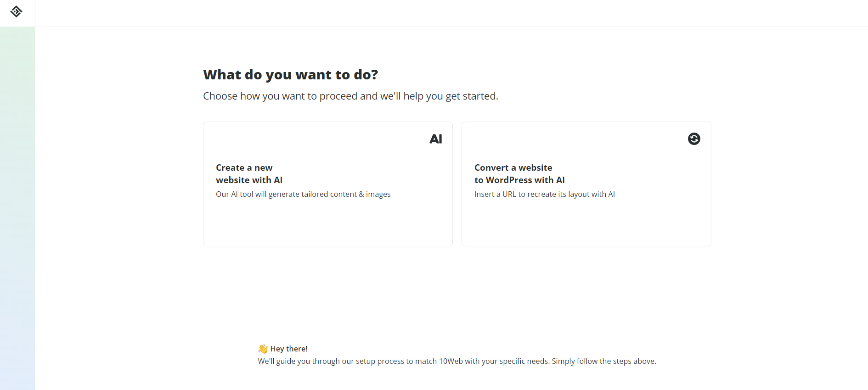Image resolution: width=868 pixels, height=390 pixels.
Task: Click the word "WordPress" in the convert card
Action: coord(509,180)
